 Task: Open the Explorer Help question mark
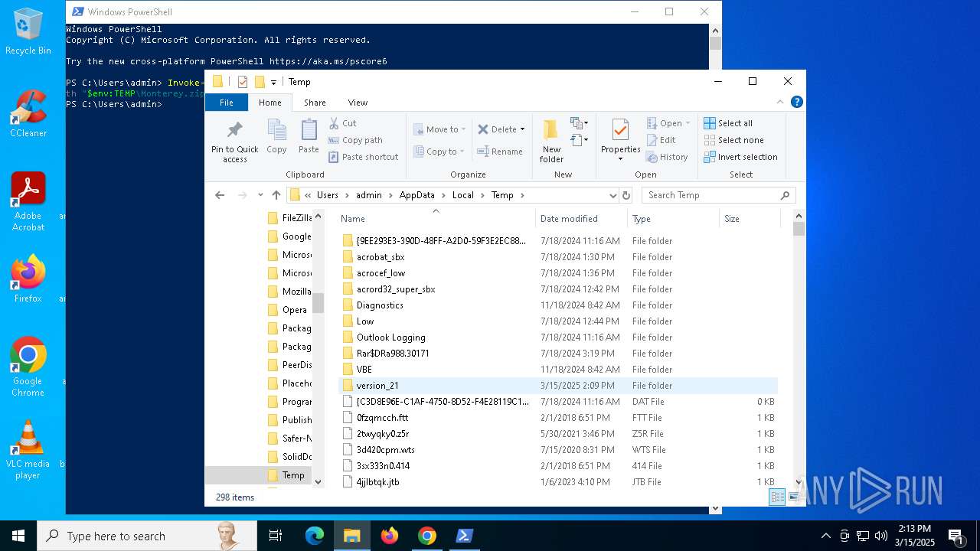tap(797, 102)
